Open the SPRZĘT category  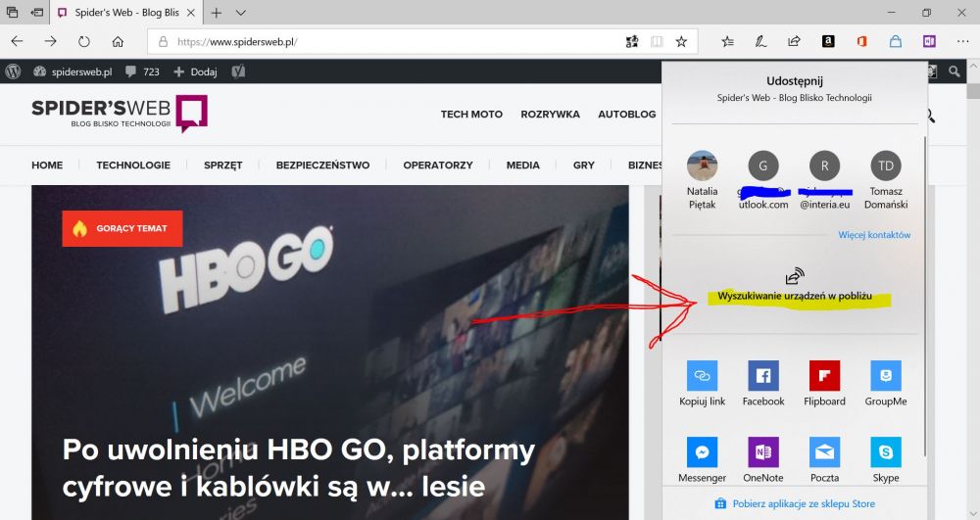click(223, 165)
